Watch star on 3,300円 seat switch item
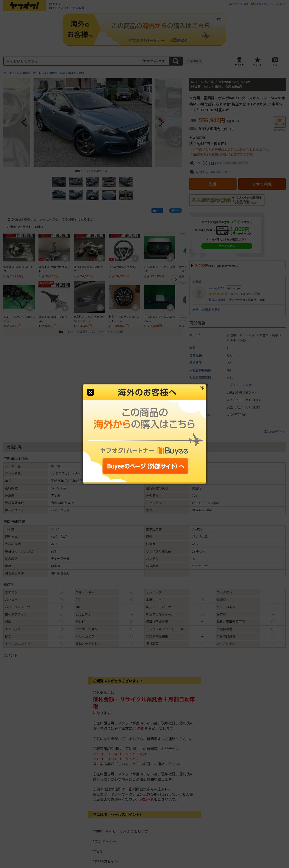Viewport: 289px width, 868px height. tap(100, 308)
